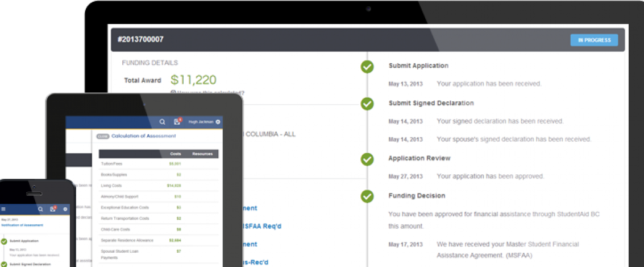This screenshot has width=644, height=267.
Task: Click 'Your application has been received.' on laptop
Action: (x=489, y=84)
